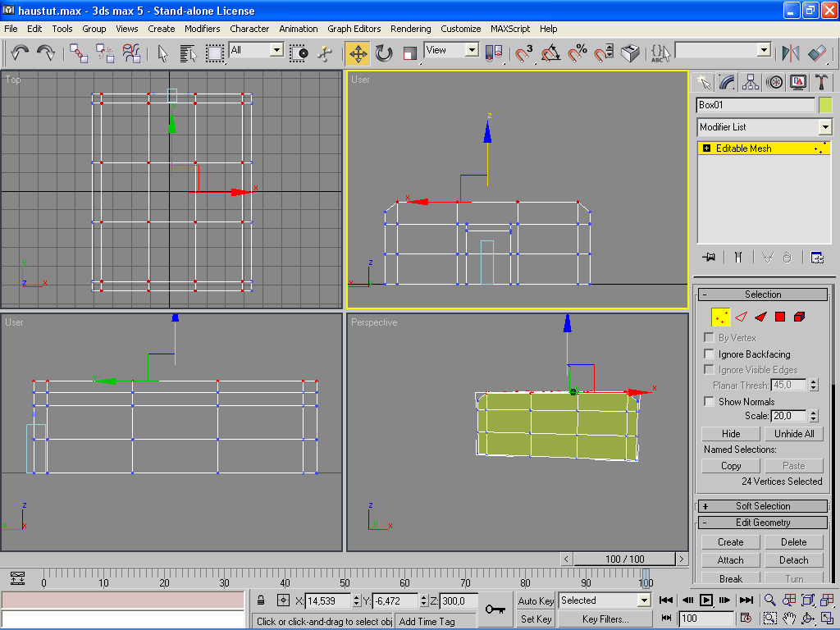Switch to Edge sub-object selection
The width and height of the screenshot is (840, 630).
click(x=741, y=317)
